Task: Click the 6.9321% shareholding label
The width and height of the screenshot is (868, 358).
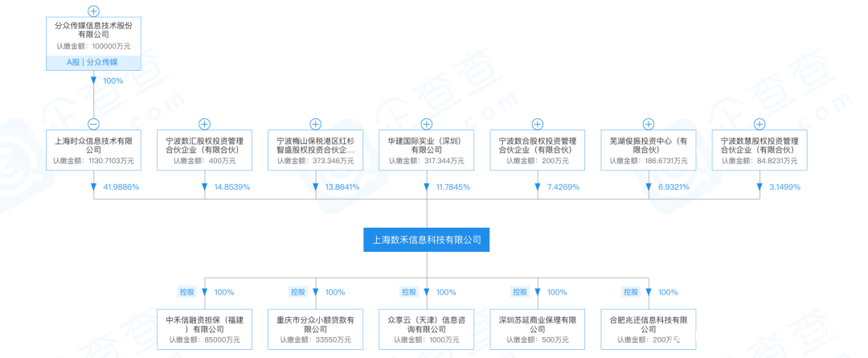Action: tap(674, 187)
